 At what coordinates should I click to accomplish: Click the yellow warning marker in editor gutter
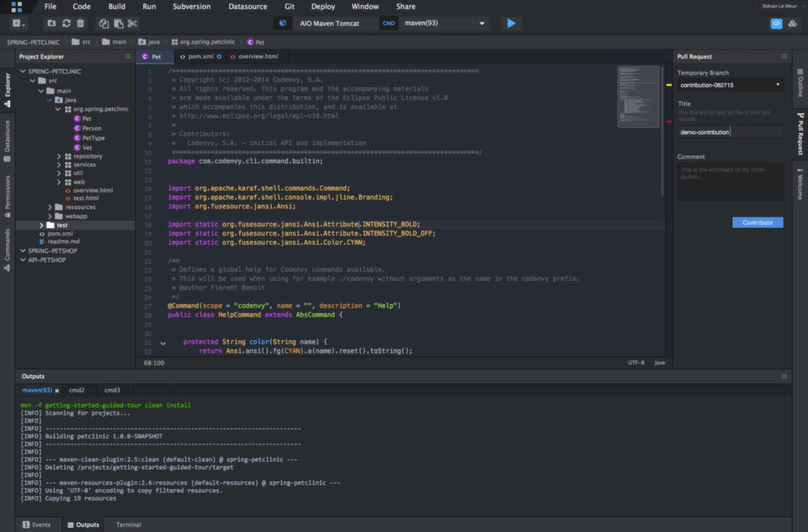pyautogui.click(x=669, y=84)
